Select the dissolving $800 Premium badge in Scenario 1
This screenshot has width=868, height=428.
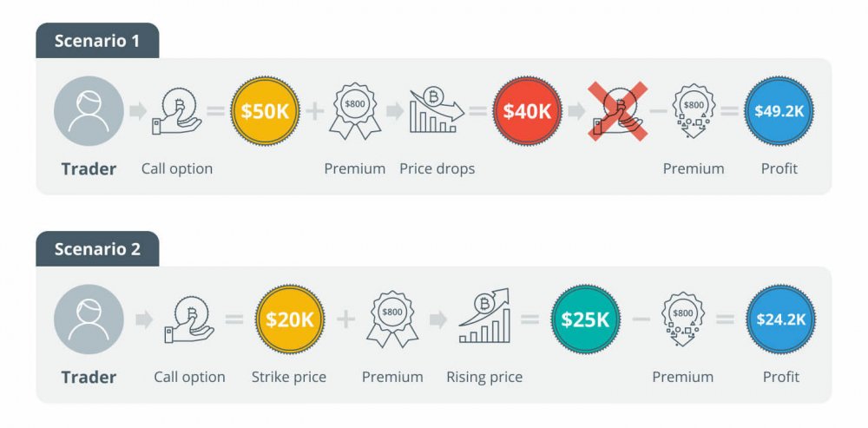click(694, 114)
